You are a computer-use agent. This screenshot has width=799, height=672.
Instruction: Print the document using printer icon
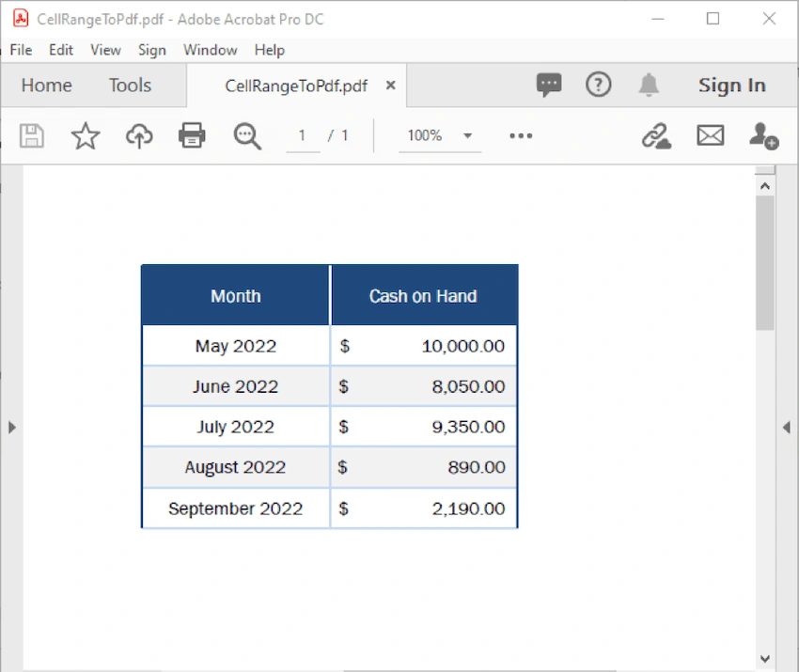click(x=192, y=135)
